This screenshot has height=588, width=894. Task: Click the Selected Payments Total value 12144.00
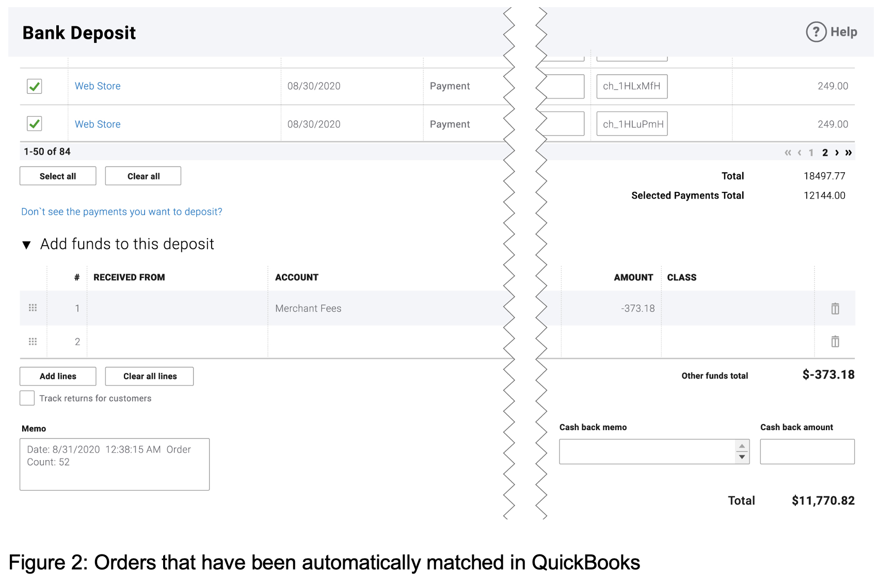(824, 195)
